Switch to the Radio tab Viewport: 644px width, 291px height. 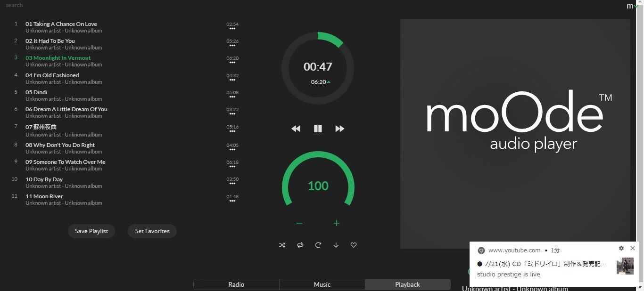[236, 284]
